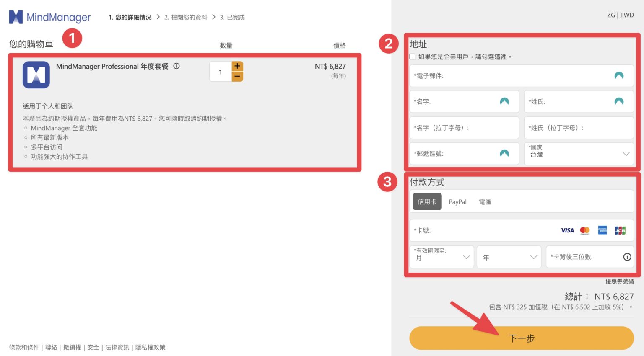Enable the 企業用戶 checkbox
The width and height of the screenshot is (644, 356).
click(x=413, y=56)
